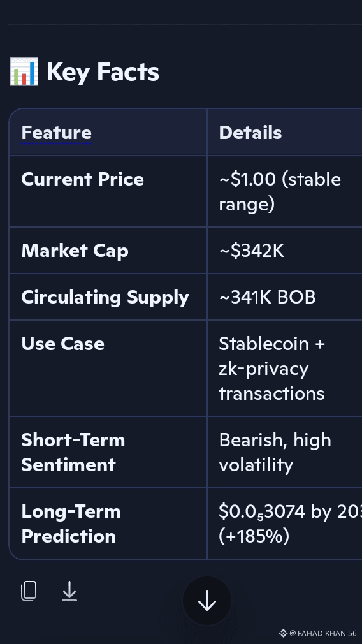Screen dimensions: 362x644
Task: Select the Use Case row label
Action: 63,344
